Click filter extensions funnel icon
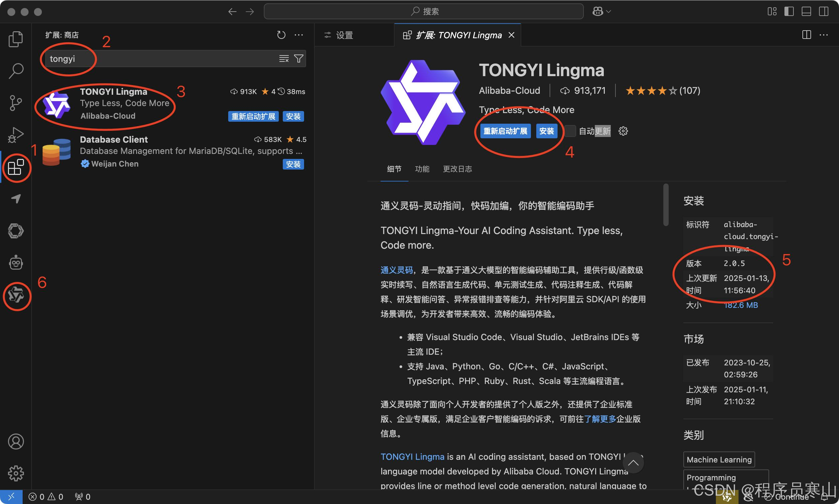Viewport: 839px width, 504px height. coord(299,59)
